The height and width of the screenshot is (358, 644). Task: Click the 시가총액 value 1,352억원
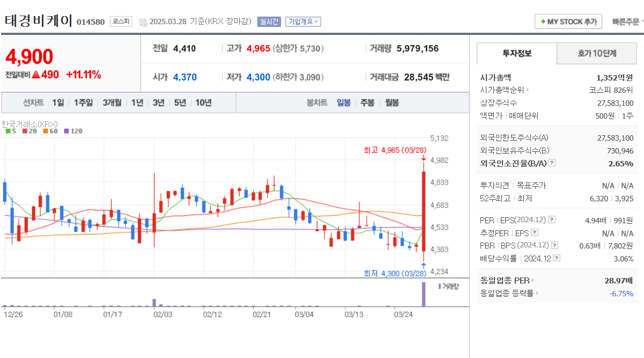(x=615, y=77)
